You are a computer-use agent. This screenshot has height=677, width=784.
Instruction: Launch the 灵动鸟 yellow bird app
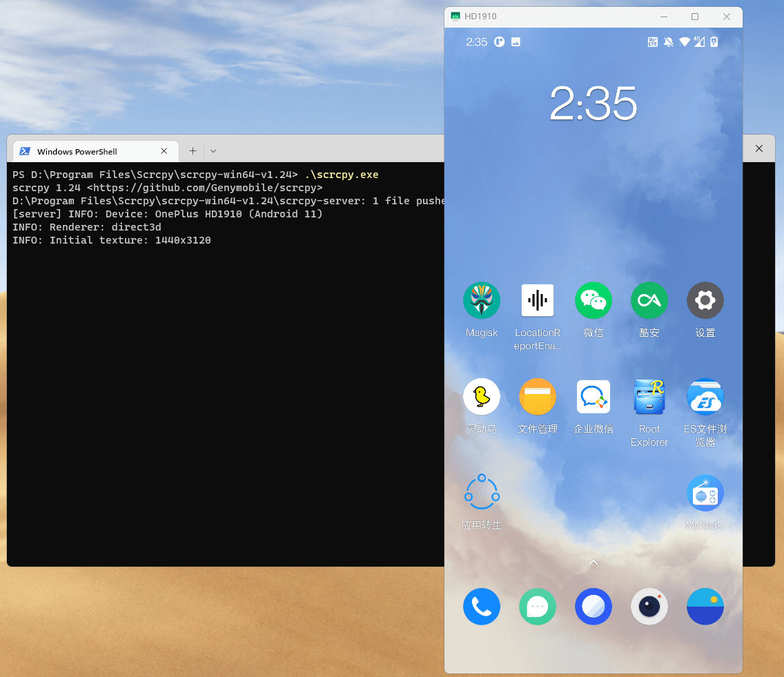point(481,397)
